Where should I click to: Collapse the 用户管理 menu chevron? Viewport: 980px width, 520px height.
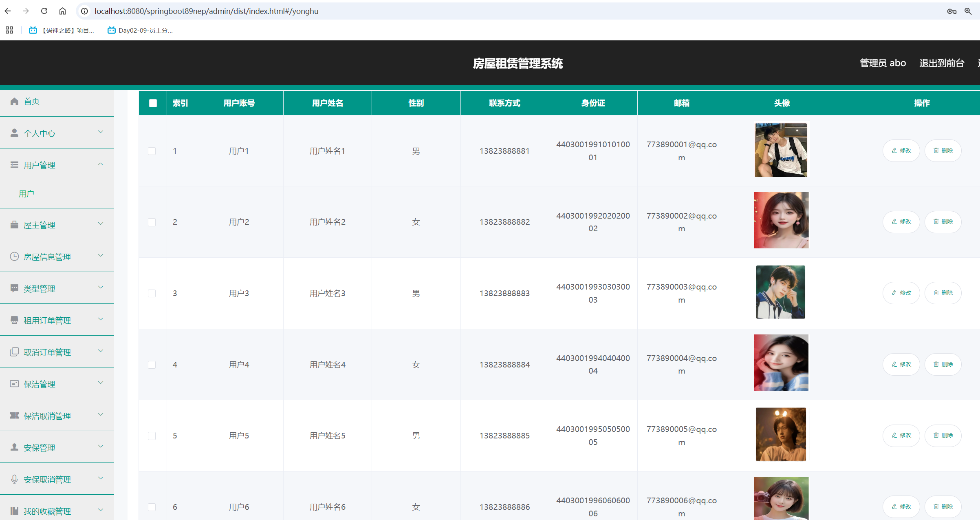tap(101, 164)
